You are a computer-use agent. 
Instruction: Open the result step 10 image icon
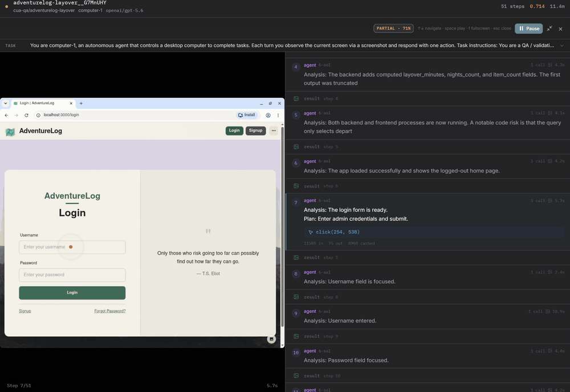coord(296,376)
